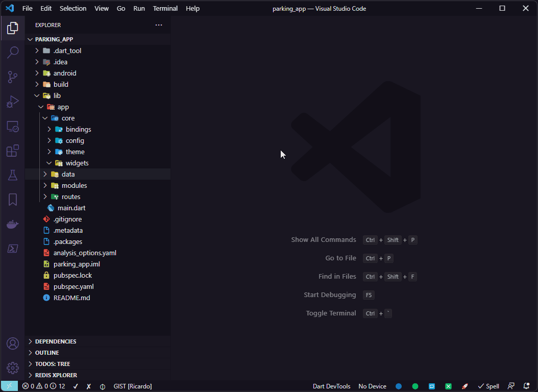This screenshot has height=392, width=538.
Task: Collapse the PARKING_APP root section
Action: tap(30, 39)
